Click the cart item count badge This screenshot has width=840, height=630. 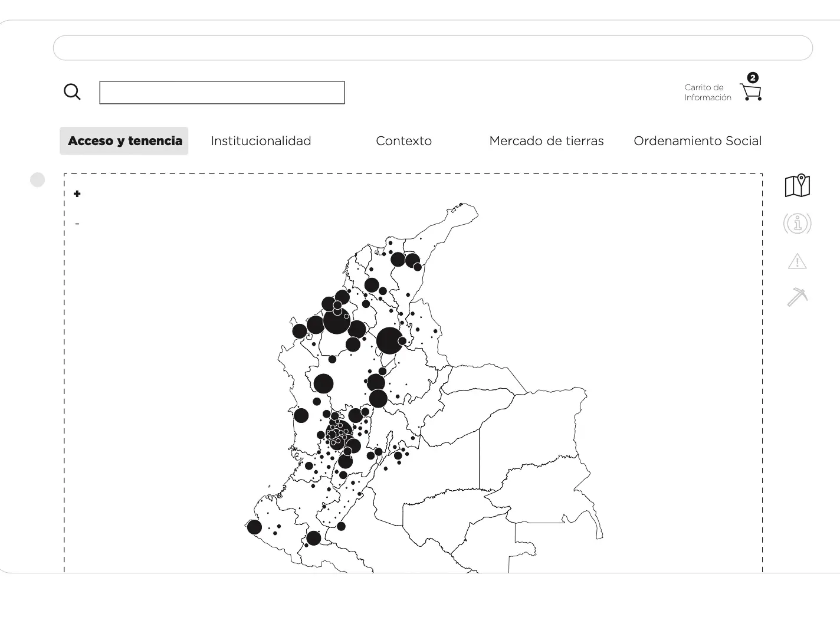(x=752, y=77)
